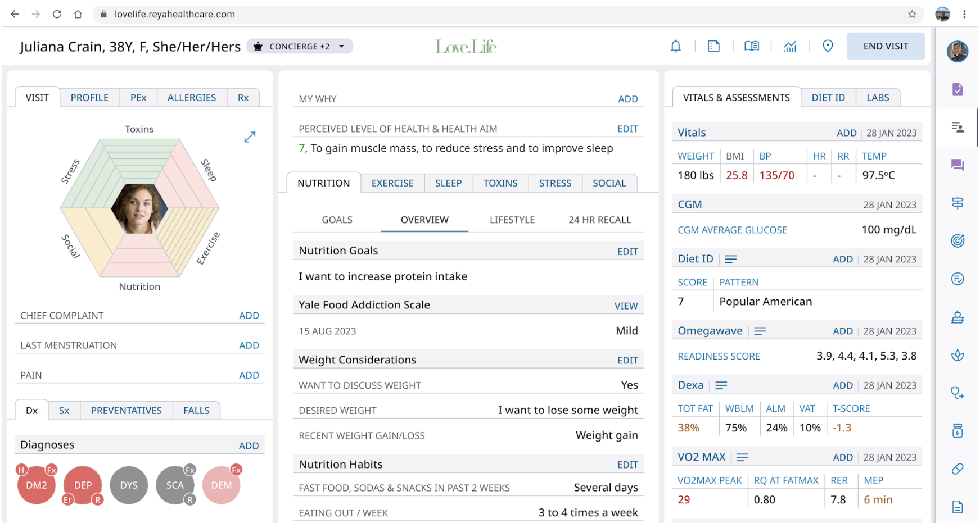Click the link chain icon in right sidebar

(957, 469)
